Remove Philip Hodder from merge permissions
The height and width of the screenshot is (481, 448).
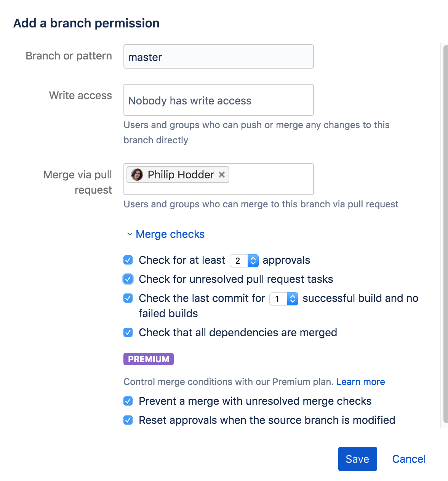tap(222, 175)
